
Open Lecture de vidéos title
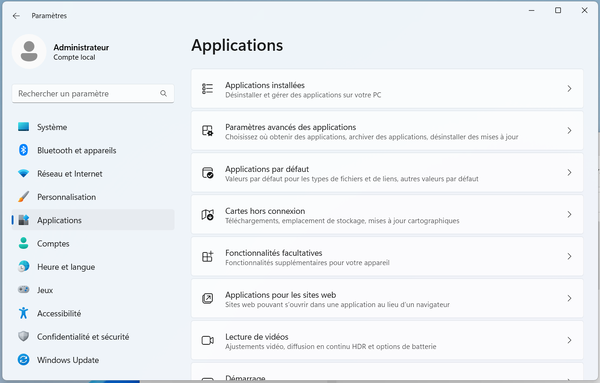257,337
